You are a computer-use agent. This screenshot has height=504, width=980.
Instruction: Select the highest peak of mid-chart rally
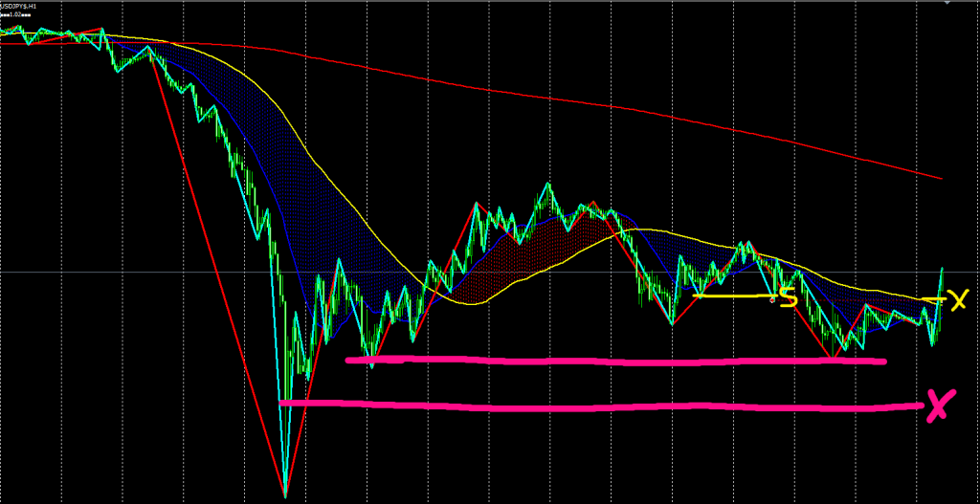[547, 184]
